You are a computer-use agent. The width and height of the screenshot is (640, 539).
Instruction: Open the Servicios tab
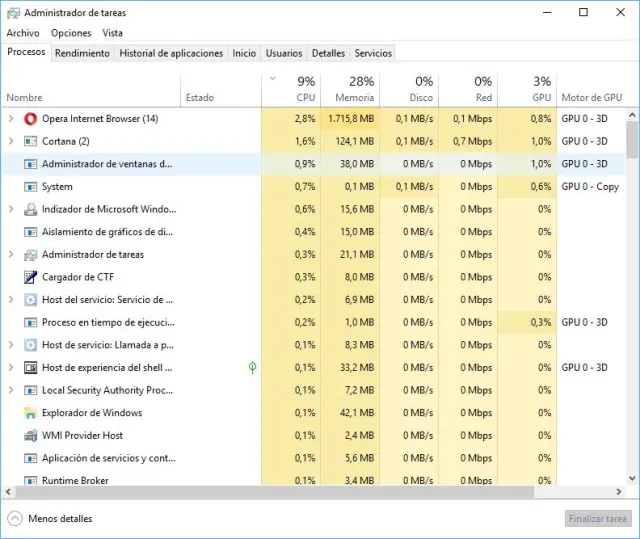point(373,53)
